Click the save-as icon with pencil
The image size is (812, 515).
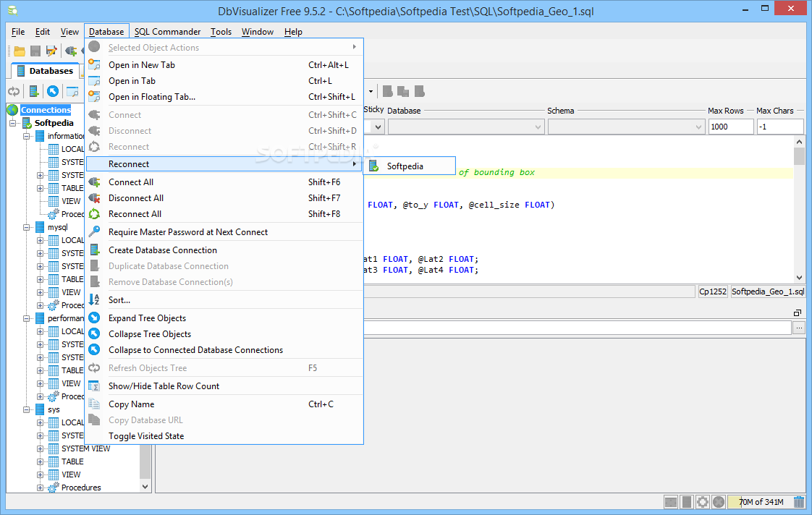pyautogui.click(x=51, y=51)
